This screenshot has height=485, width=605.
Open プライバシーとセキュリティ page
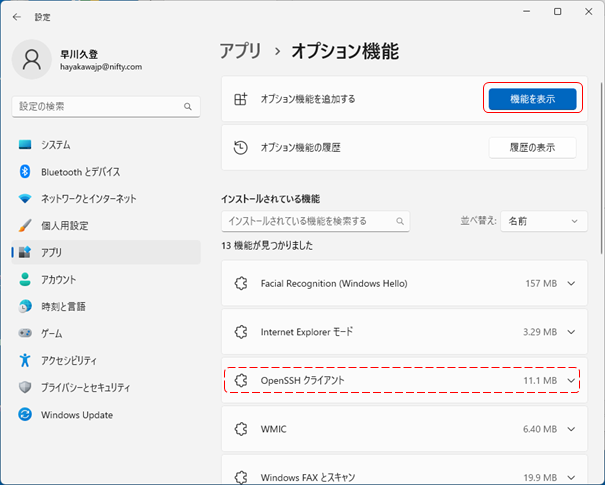(91, 388)
